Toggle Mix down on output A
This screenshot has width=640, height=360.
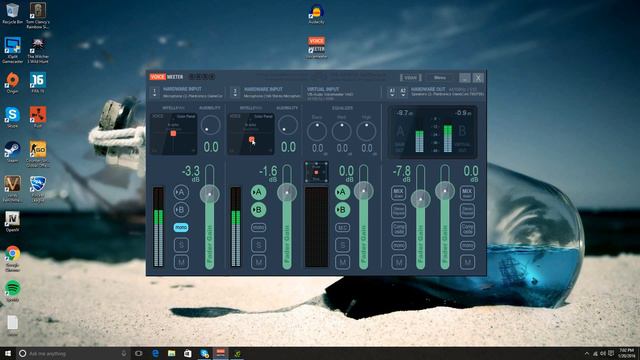click(x=398, y=193)
